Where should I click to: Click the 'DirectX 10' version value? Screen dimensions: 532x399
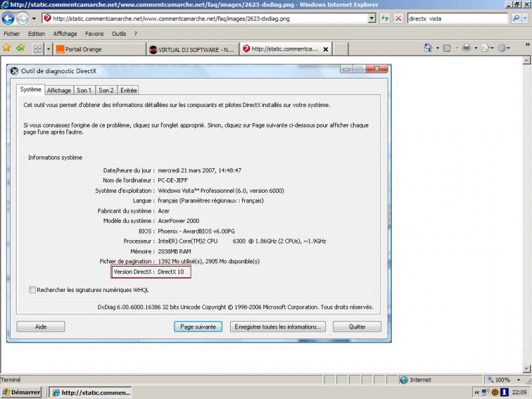171,272
